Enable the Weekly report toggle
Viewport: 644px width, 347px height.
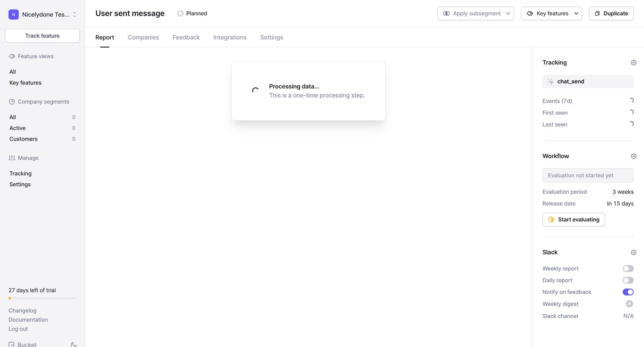click(x=628, y=269)
